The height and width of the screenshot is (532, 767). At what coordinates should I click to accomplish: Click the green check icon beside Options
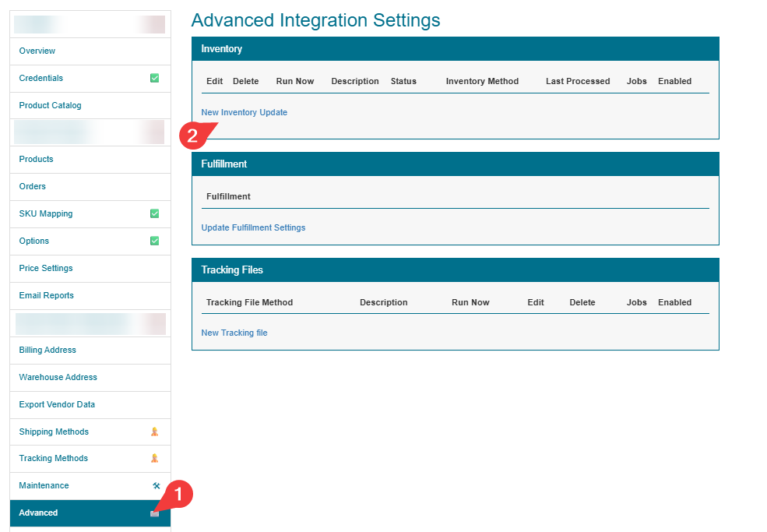154,241
